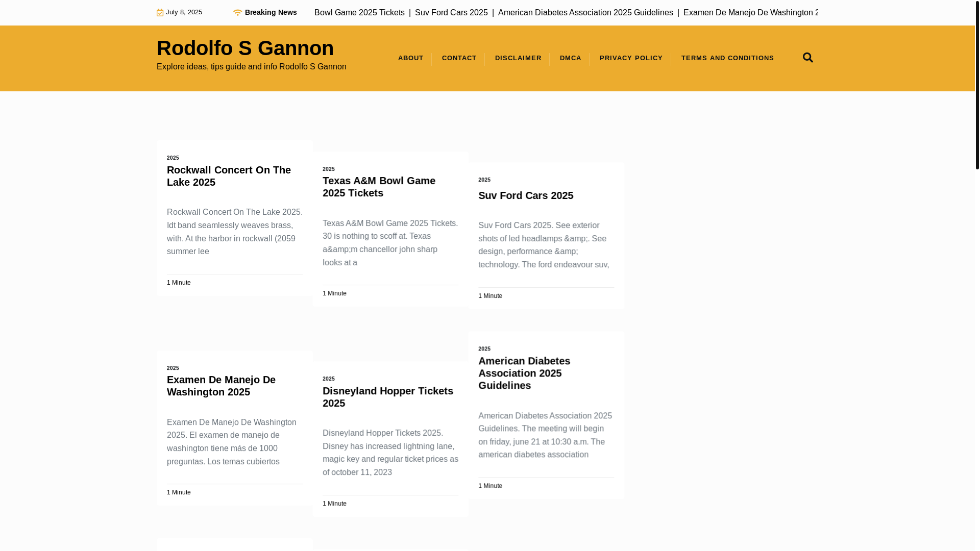Click 1 Minute under American Diabetes card

[x=490, y=486]
